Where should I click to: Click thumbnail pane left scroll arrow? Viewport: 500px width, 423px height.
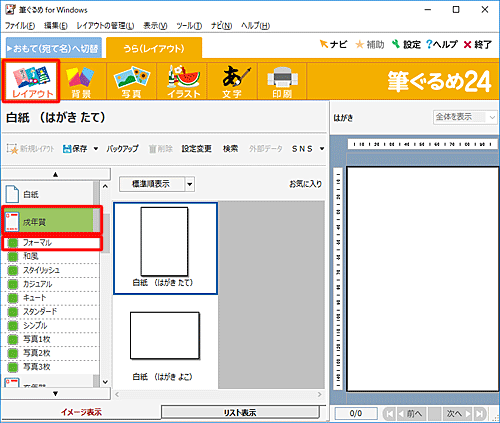[117, 394]
